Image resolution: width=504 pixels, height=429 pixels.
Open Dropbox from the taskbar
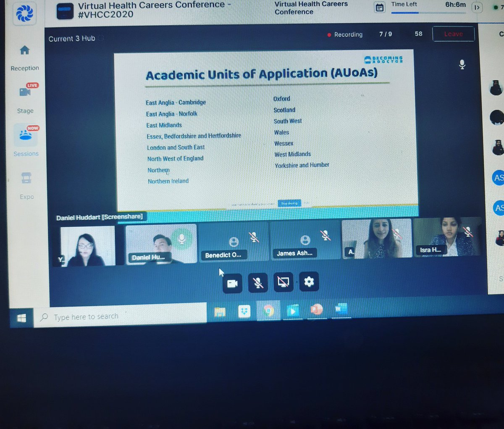click(x=244, y=311)
